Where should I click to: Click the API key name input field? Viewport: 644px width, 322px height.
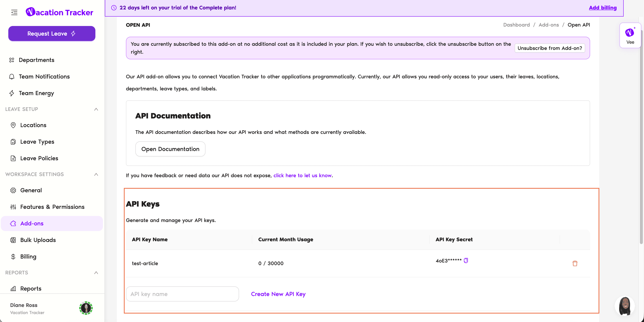click(x=182, y=294)
